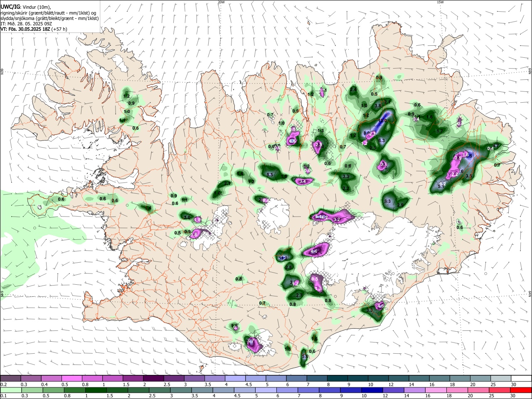The height and width of the screenshot is (399, 532).
Task: Click the '0.2' label in the upper legend
Action: pyautogui.click(x=3, y=384)
